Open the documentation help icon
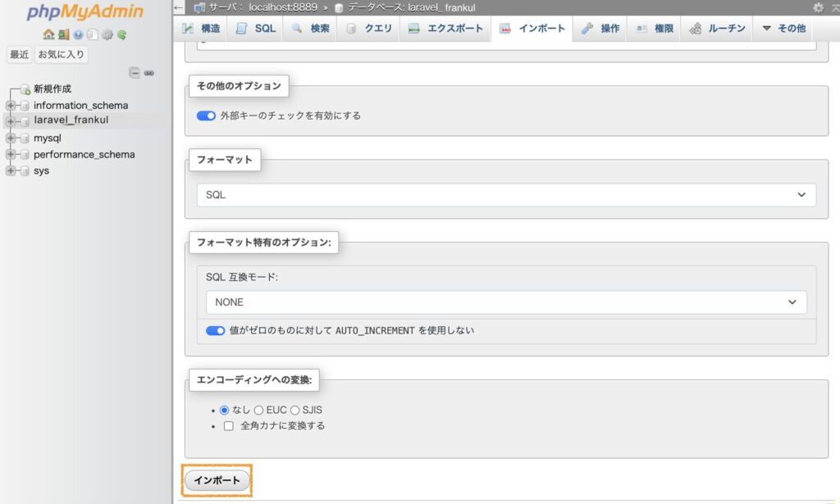Image resolution: width=840 pixels, height=504 pixels. coord(78,35)
